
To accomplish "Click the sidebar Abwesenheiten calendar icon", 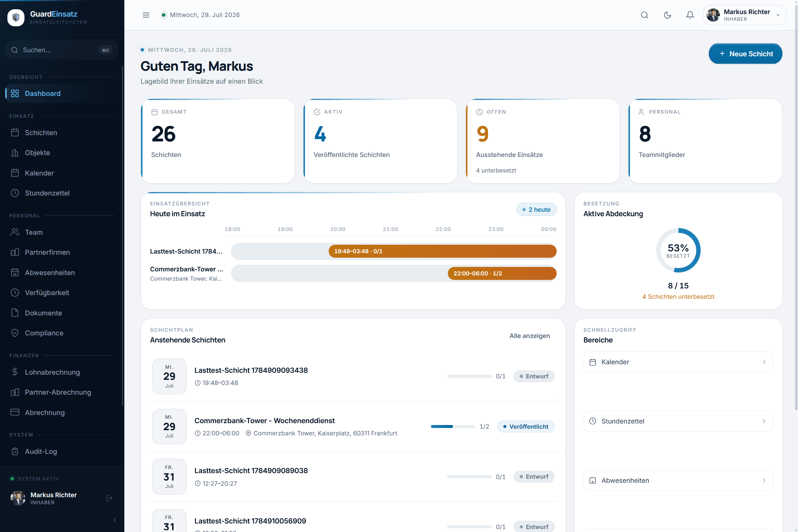I will 15,272.
